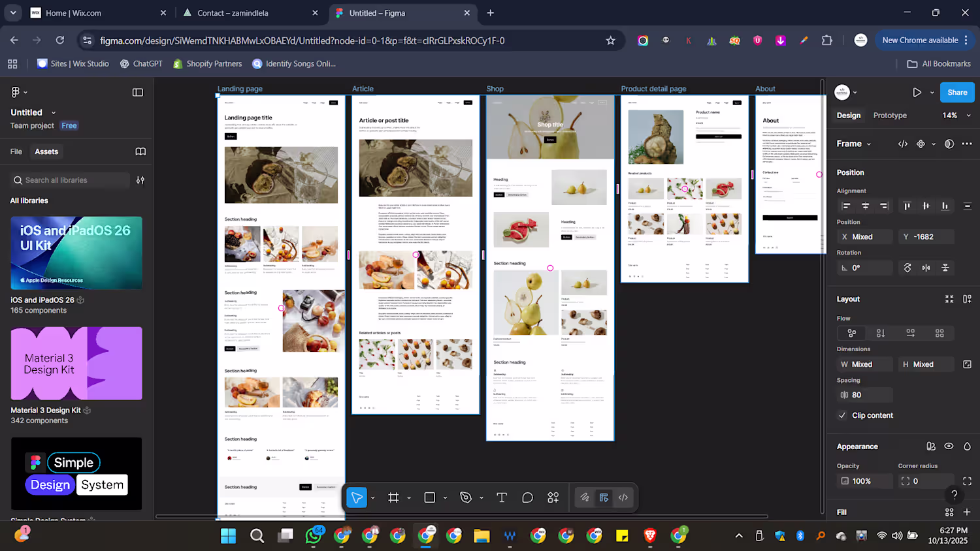Switch to Draw mode in the toolbar
980x551 pixels.
[x=585, y=497]
